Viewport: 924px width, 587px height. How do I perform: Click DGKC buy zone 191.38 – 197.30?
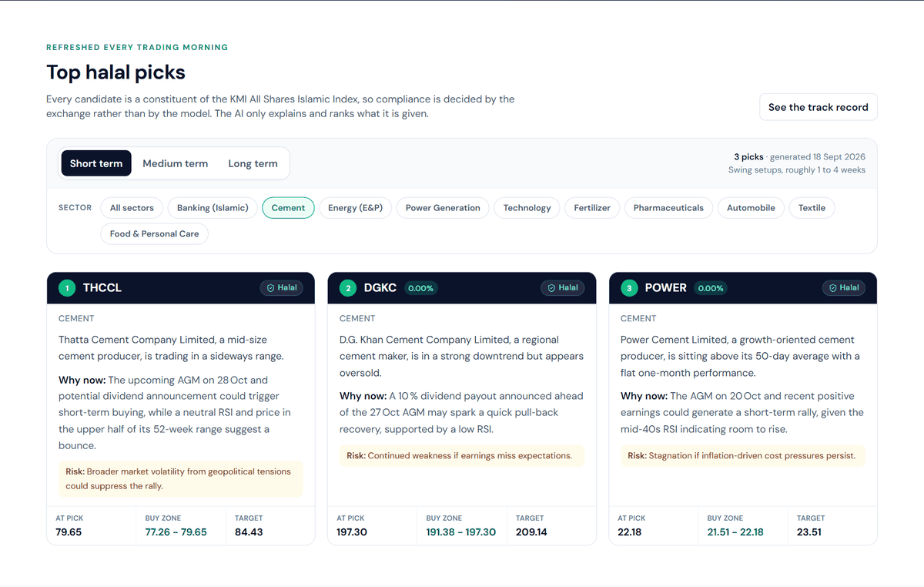[x=461, y=532]
